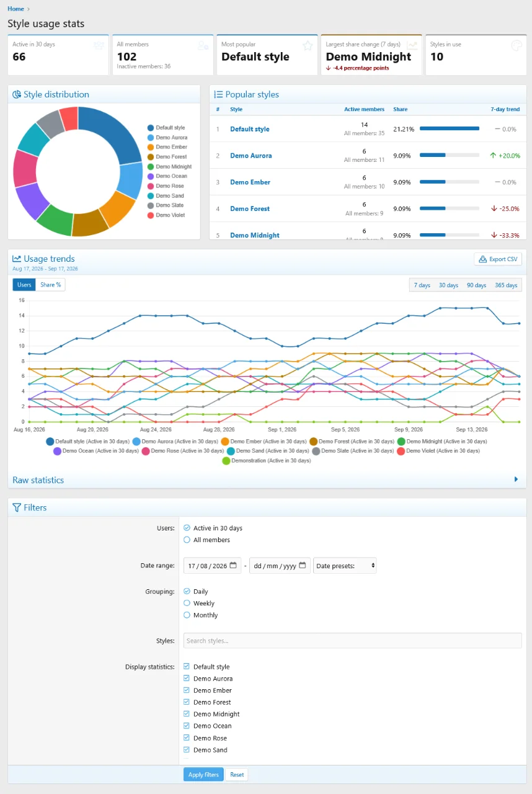Screen dimensions: 532x794
Task: Click the Search styles input field
Action: click(353, 641)
